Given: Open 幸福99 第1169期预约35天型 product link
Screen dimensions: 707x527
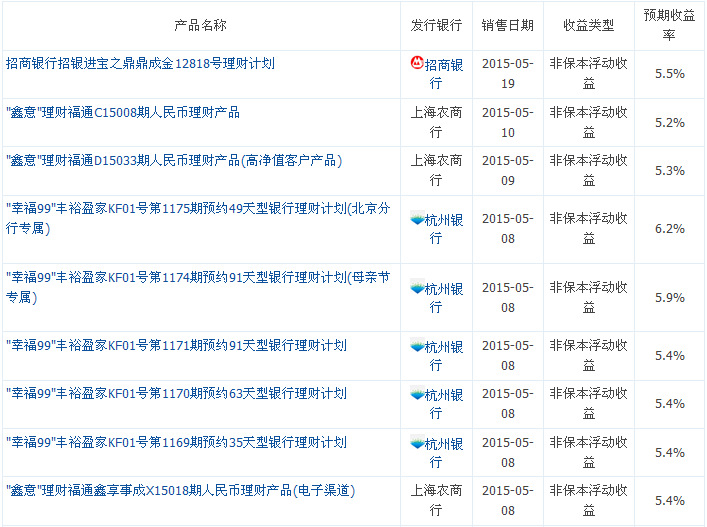Looking at the screenshot, I should tap(176, 442).
